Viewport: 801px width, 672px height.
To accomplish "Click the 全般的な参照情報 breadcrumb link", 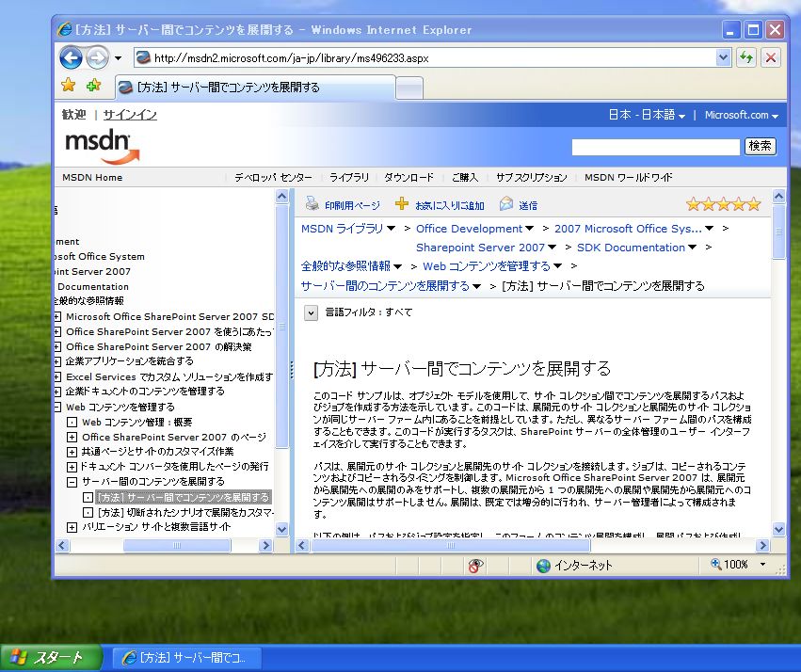I will point(345,266).
